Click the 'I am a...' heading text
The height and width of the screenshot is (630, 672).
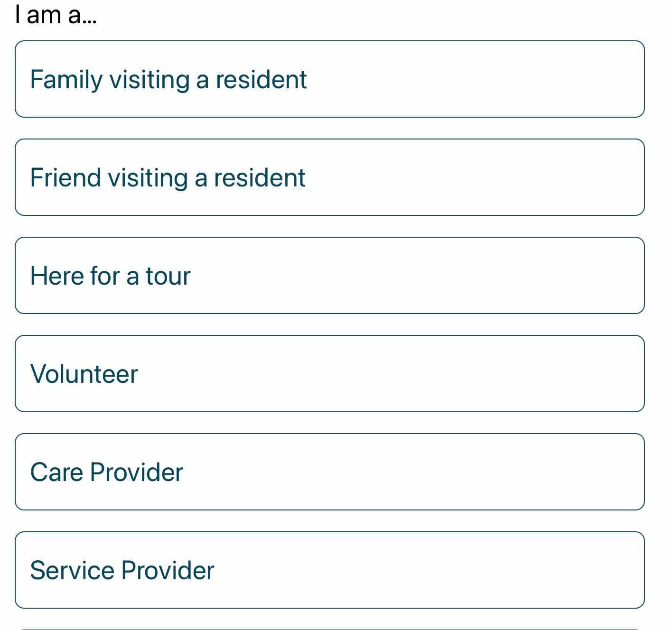click(56, 14)
